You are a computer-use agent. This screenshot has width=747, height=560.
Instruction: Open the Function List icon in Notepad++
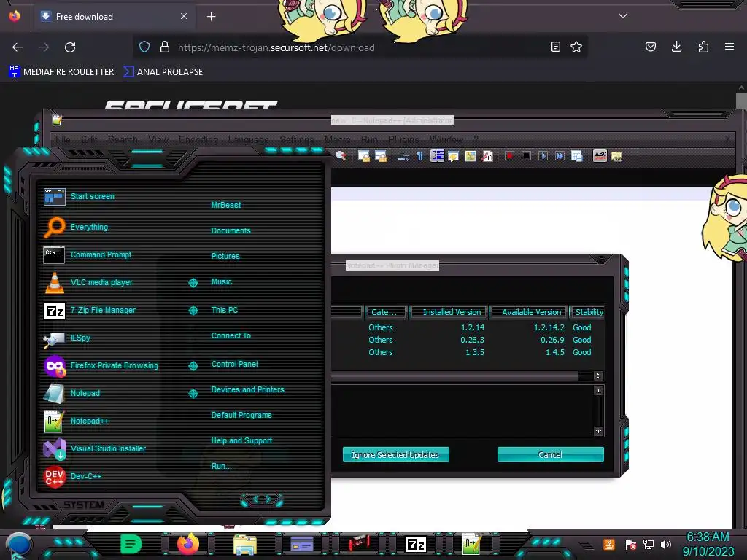(487, 156)
